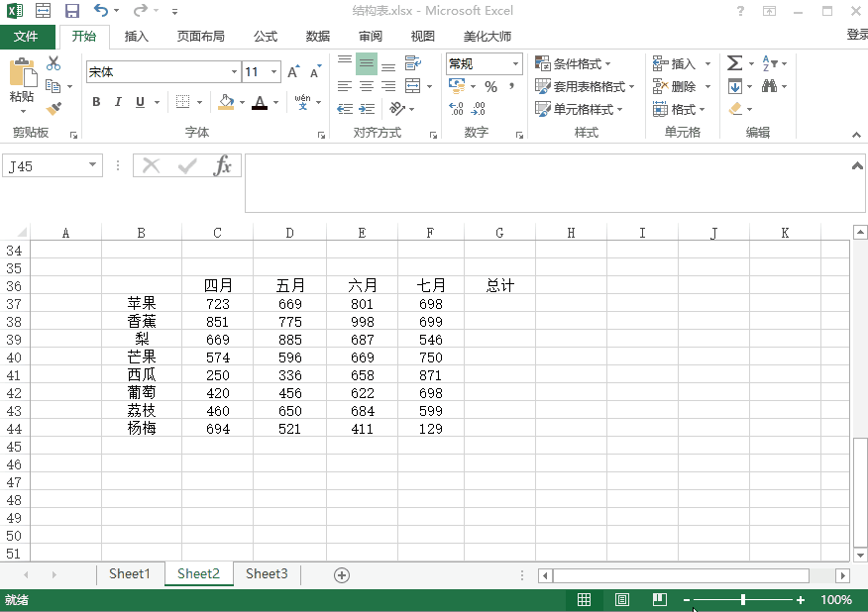Image resolution: width=868 pixels, height=612 pixels.
Task: Switch to Page Layout view icon
Action: coord(621,599)
